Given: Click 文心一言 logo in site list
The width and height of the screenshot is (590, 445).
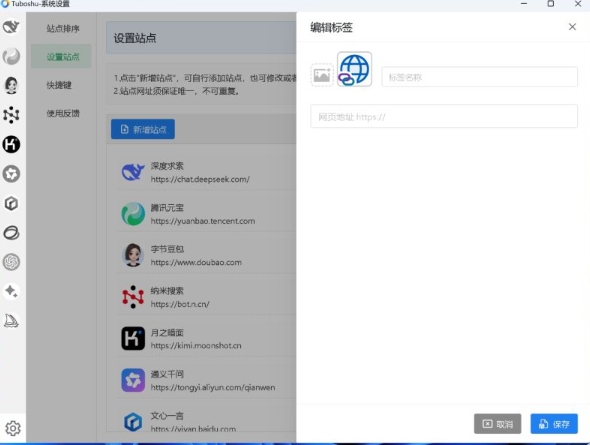Looking at the screenshot, I should pos(133,422).
